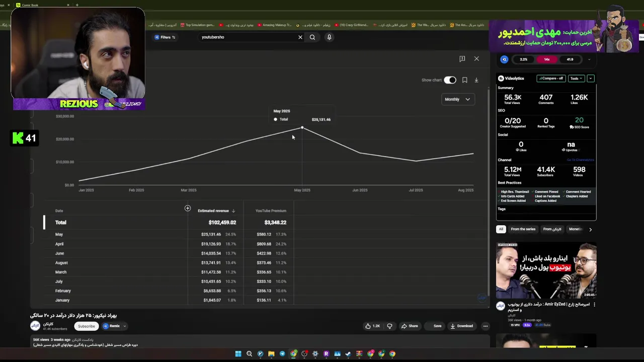The height and width of the screenshot is (362, 644).
Task: Click the YouTube Premium column header
Action: (x=271, y=211)
